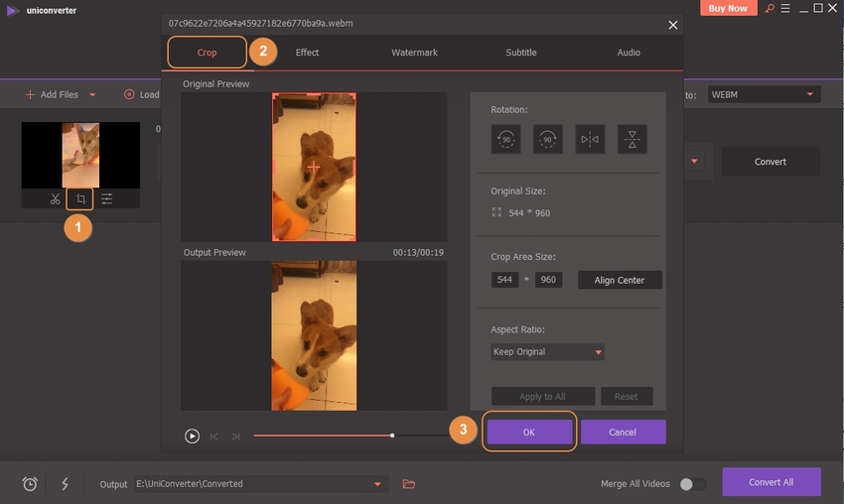
Task: Open the crop tool under thumbnail
Action: point(80,199)
